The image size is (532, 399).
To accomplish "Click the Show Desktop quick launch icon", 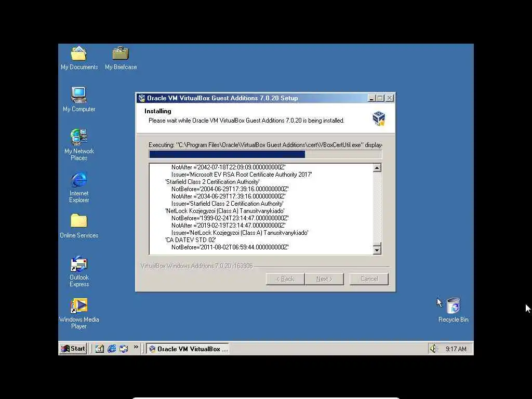I will point(99,349).
